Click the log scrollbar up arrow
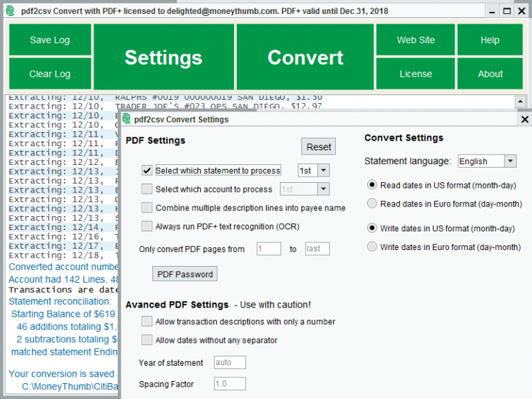 click(x=520, y=101)
